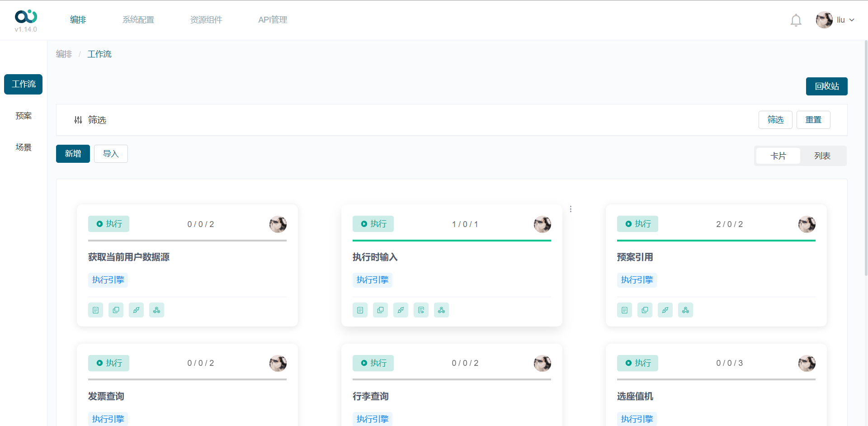Image resolution: width=868 pixels, height=426 pixels.
Task: Open the 获取当前用户数据源 workflow title
Action: (x=129, y=257)
